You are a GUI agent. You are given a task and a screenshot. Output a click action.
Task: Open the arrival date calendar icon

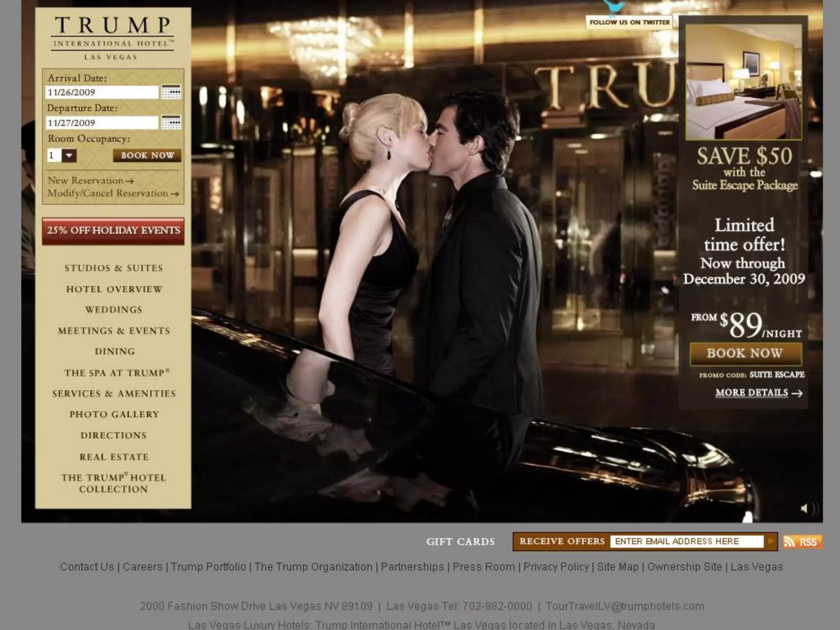pos(171,92)
